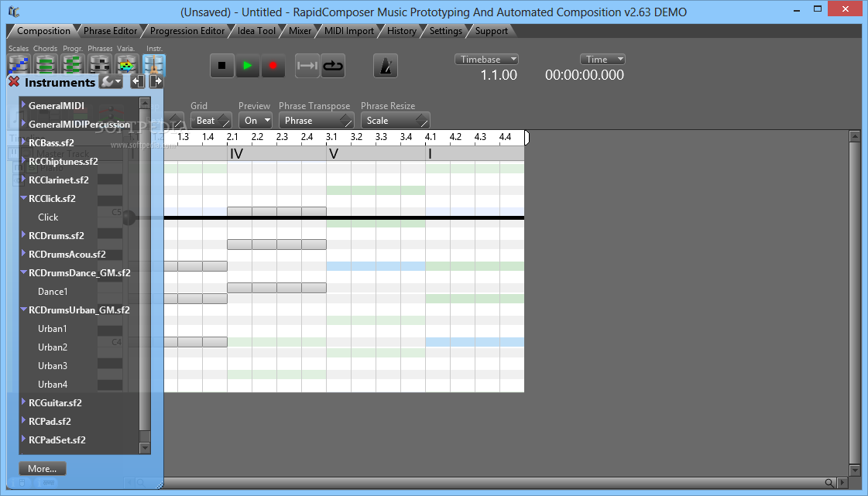
Task: Open the Mixer tab
Action: [300, 31]
